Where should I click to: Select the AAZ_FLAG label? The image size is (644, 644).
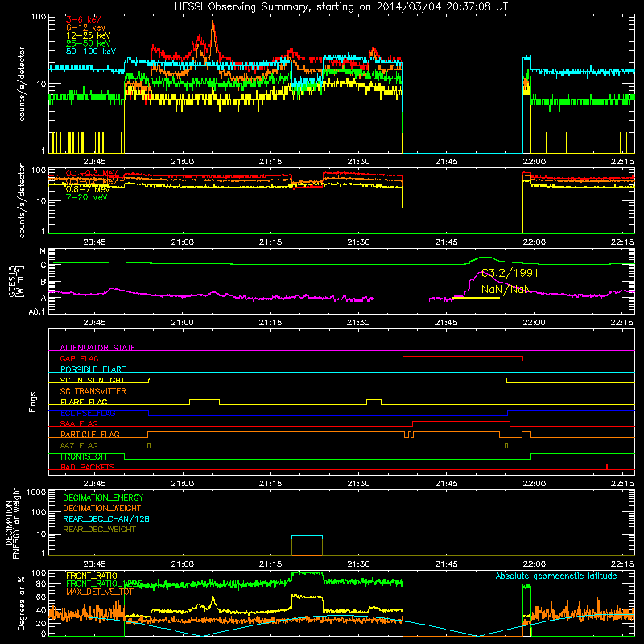[79, 445]
